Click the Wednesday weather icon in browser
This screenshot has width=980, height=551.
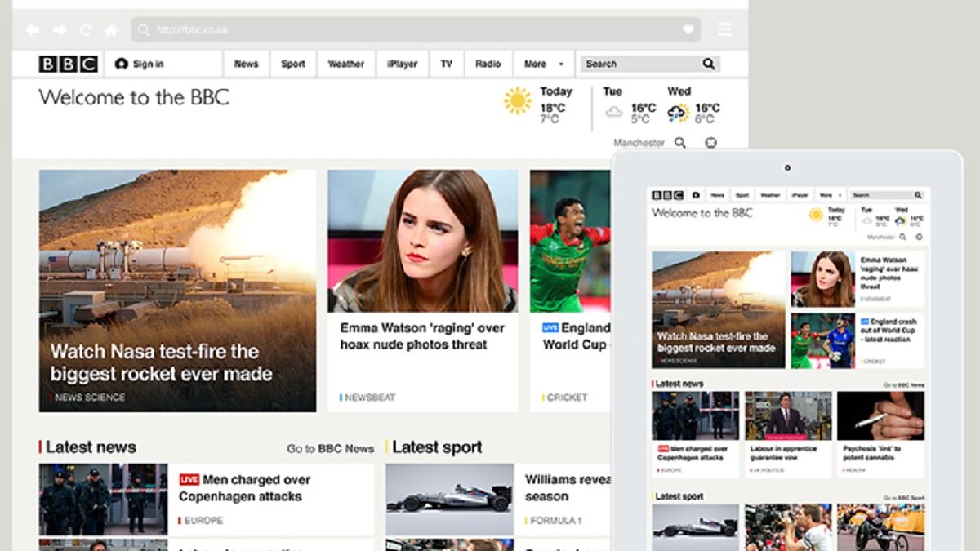[x=678, y=112]
